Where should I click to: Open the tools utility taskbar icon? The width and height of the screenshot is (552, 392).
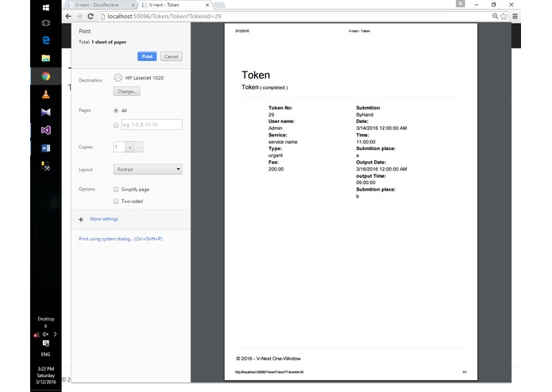coord(46,166)
